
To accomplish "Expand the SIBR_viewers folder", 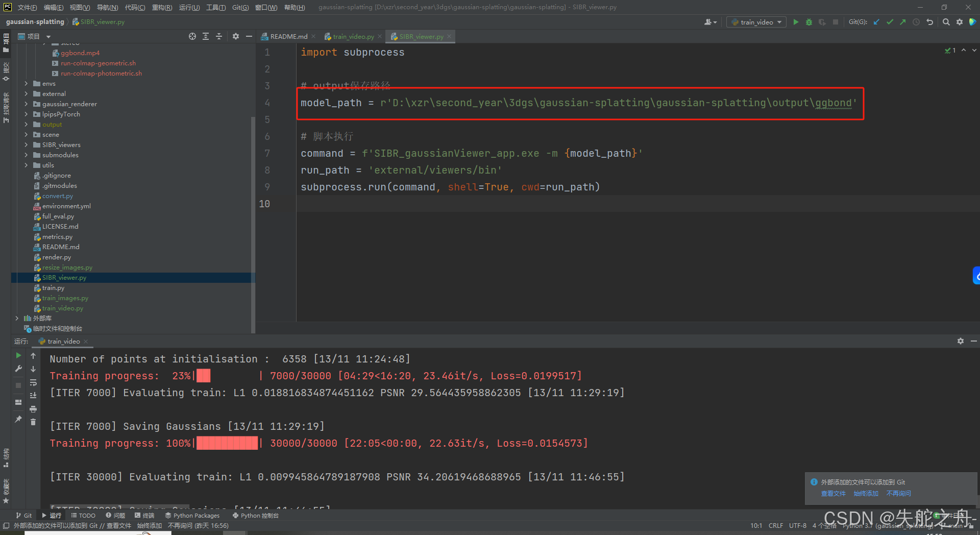I will [x=26, y=144].
